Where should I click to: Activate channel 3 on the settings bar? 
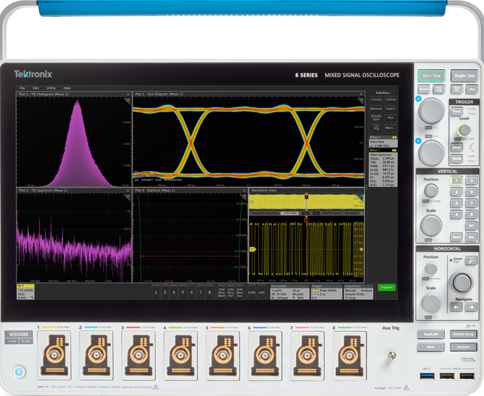click(165, 292)
